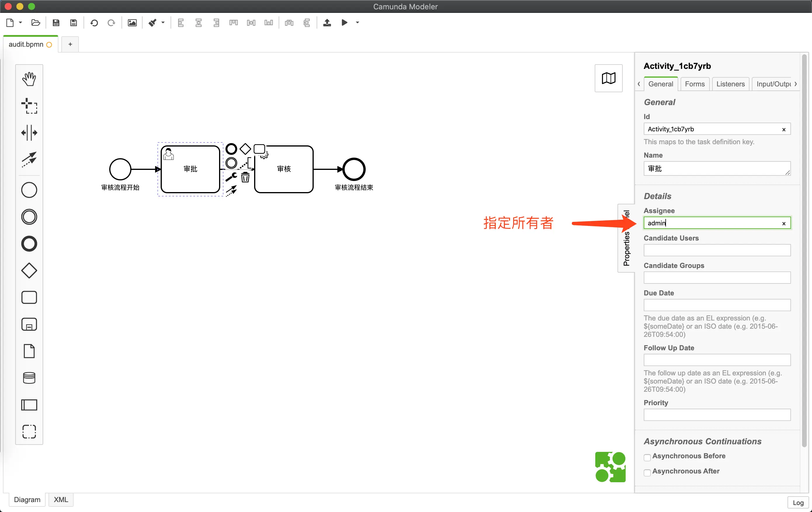Switch to the Listeners tab

click(x=731, y=83)
